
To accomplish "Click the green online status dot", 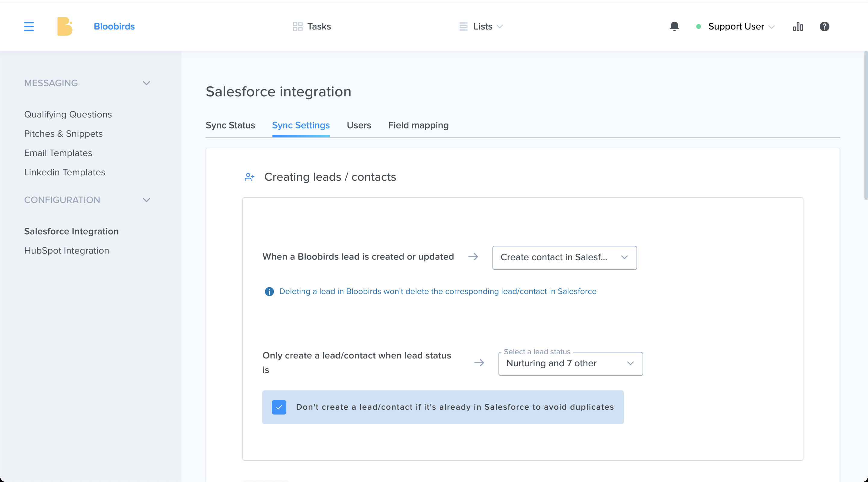I will click(699, 26).
